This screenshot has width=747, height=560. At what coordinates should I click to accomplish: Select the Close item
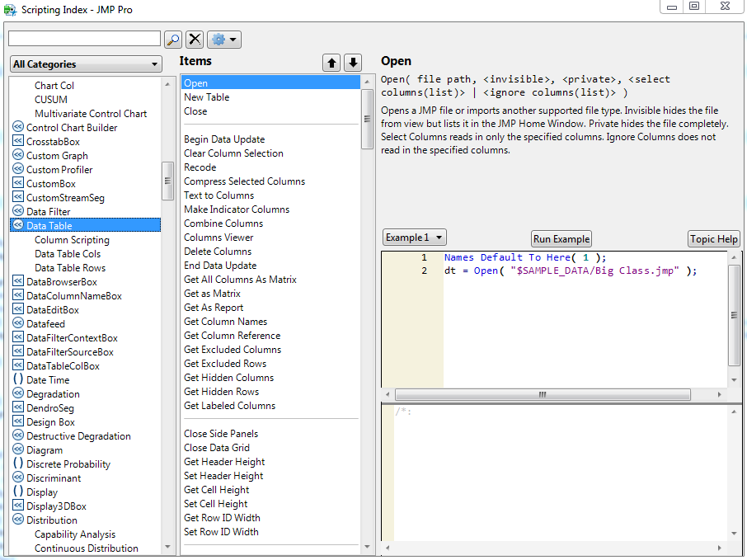coord(195,111)
